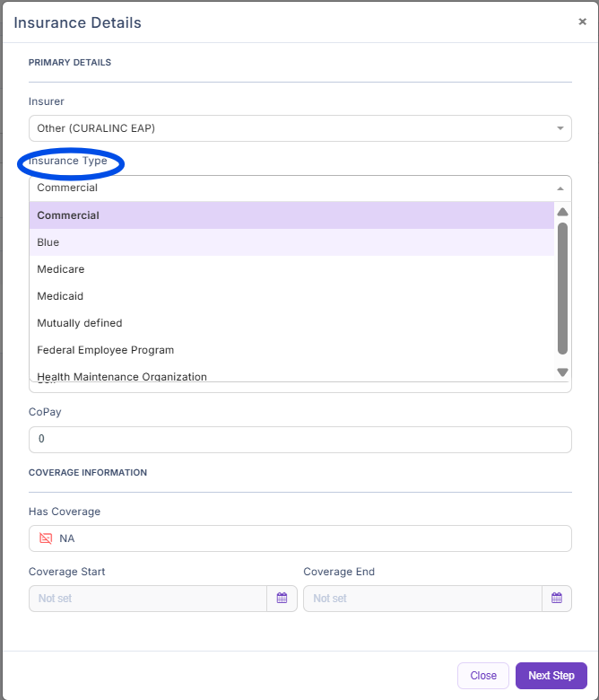599x700 pixels.
Task: Pick the Medicare option
Action: pyautogui.click(x=291, y=269)
